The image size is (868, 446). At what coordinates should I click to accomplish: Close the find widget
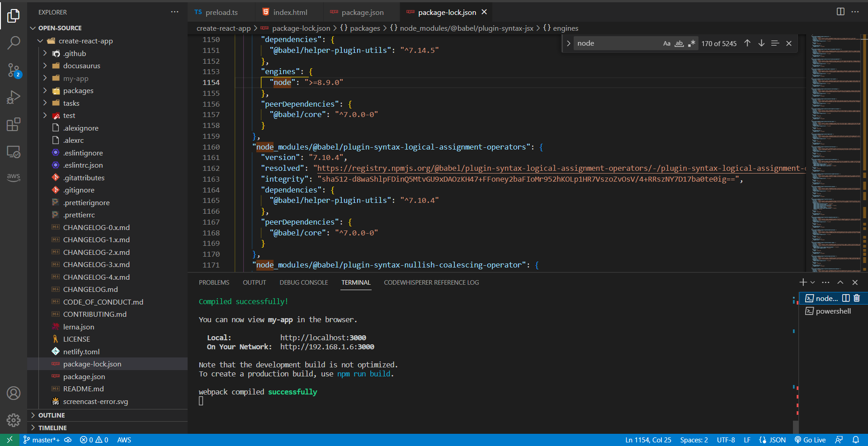pos(789,43)
